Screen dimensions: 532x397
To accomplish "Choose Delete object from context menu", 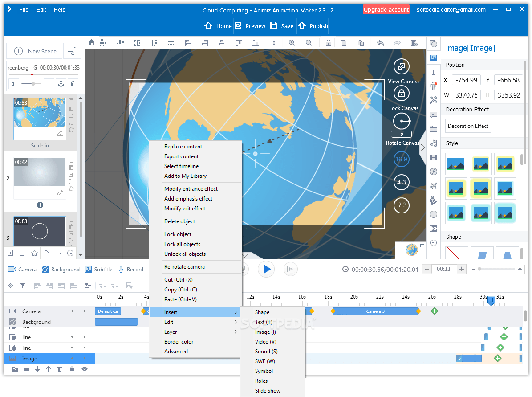I will click(179, 221).
